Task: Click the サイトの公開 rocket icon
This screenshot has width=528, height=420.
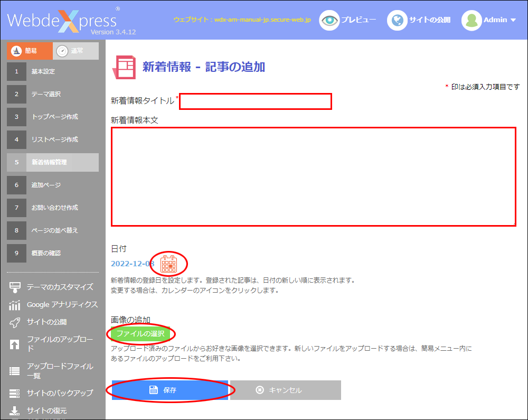Action: tap(14, 322)
